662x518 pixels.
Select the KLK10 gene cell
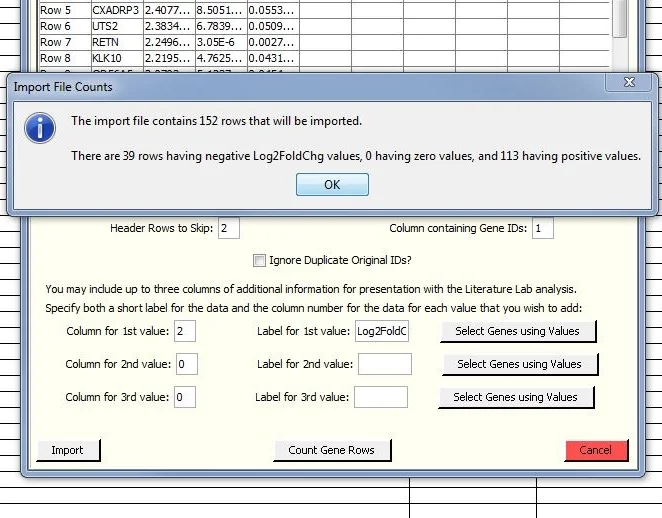pyautogui.click(x=117, y=58)
